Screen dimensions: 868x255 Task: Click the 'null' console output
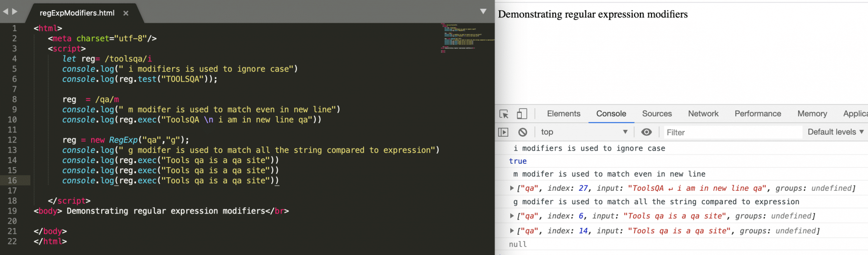coord(518,244)
